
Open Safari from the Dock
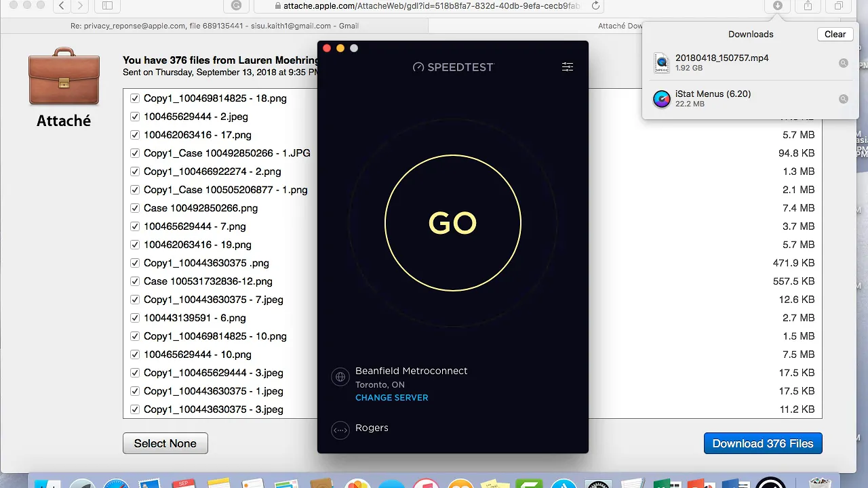click(116, 483)
